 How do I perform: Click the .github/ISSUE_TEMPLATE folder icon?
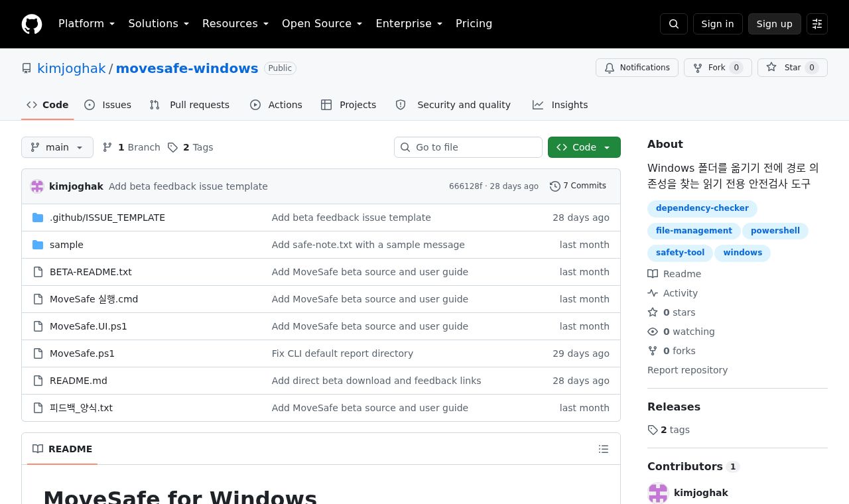38,218
